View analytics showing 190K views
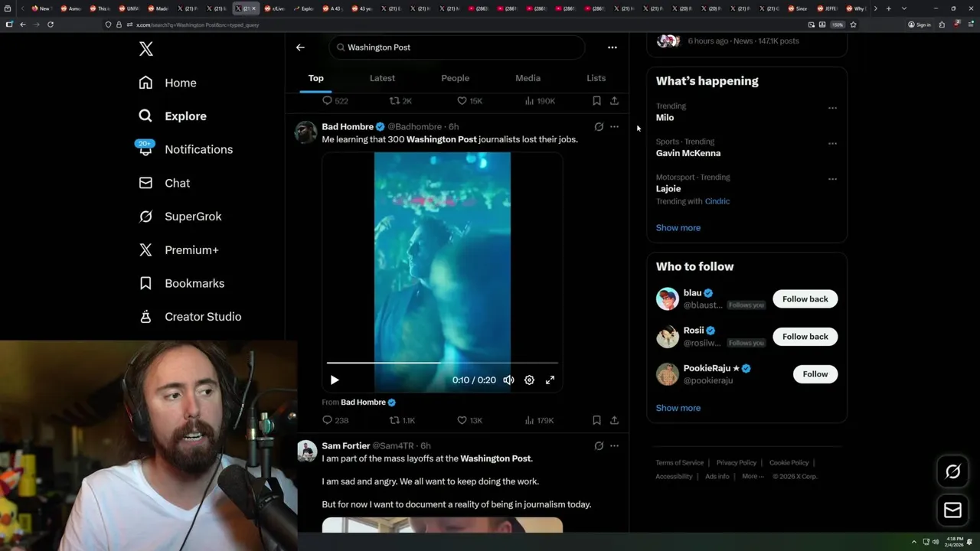Image resolution: width=980 pixels, height=551 pixels. [540, 101]
